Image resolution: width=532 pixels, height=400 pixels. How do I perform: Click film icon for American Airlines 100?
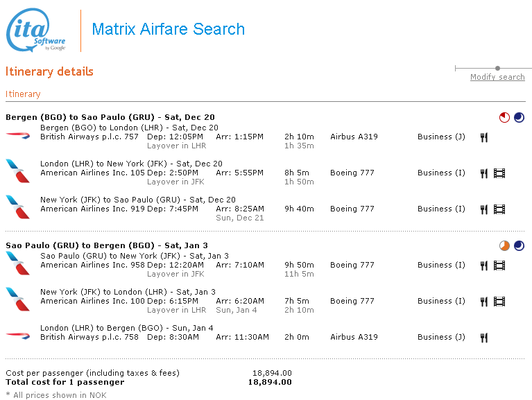[x=499, y=302]
